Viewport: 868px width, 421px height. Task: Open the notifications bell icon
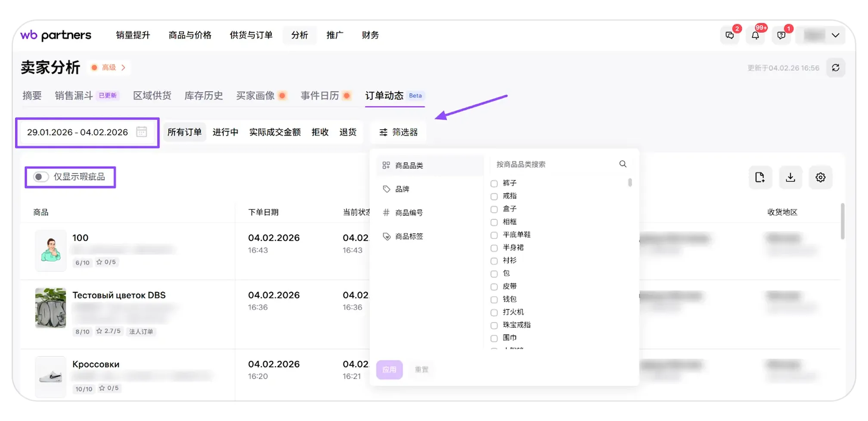pyautogui.click(x=755, y=35)
